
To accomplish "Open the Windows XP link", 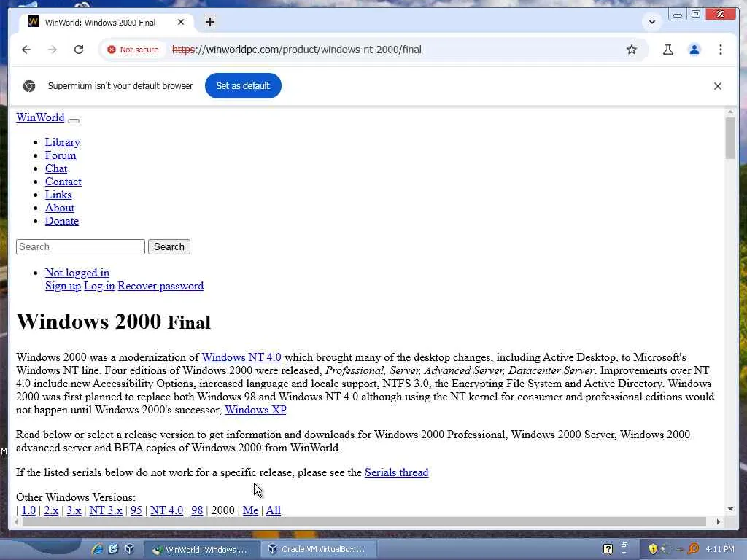I will tap(255, 410).
